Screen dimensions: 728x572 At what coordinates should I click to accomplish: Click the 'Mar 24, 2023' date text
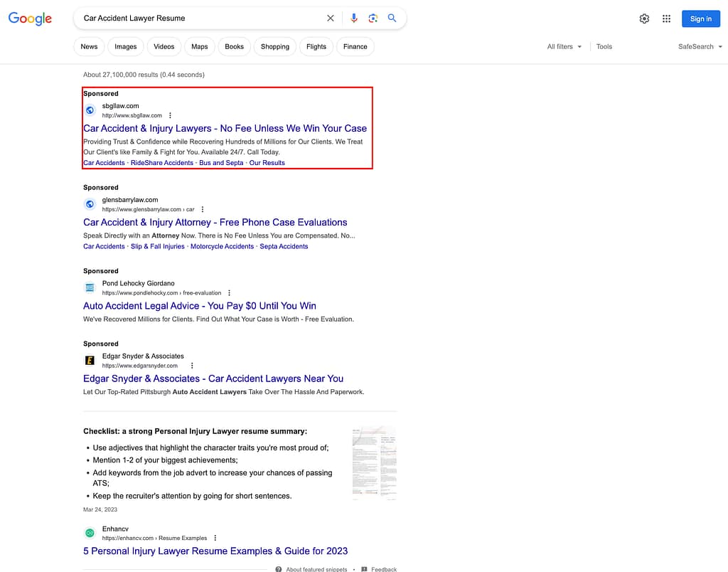tap(100, 509)
